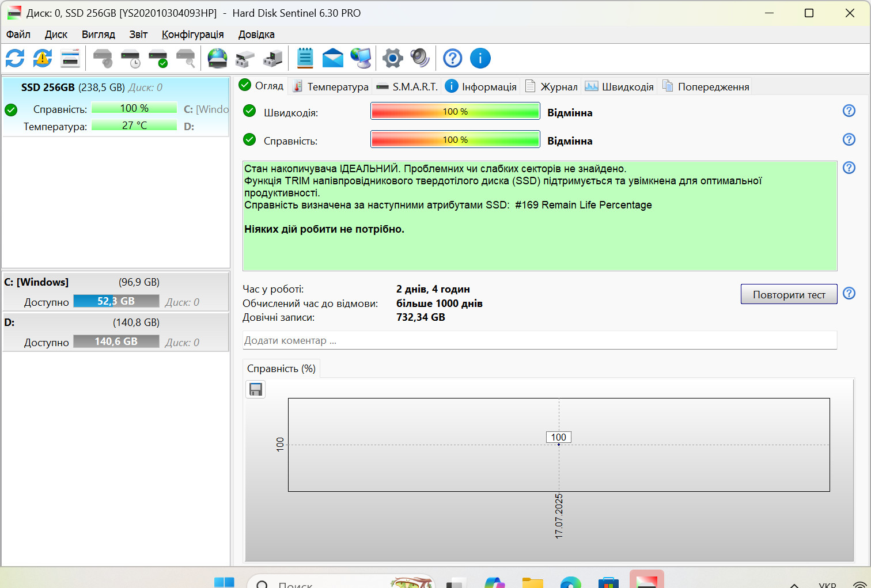The width and height of the screenshot is (871, 588).
Task: Click the disk with magnifier surface test icon
Action: pos(185,58)
